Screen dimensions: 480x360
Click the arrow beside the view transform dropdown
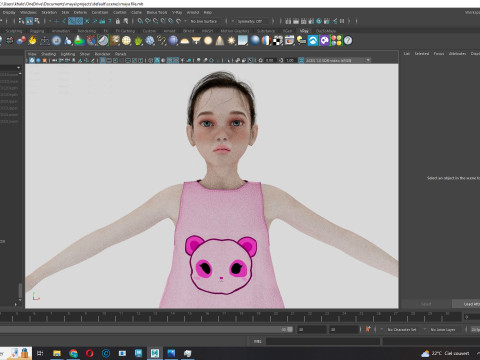click(368, 60)
